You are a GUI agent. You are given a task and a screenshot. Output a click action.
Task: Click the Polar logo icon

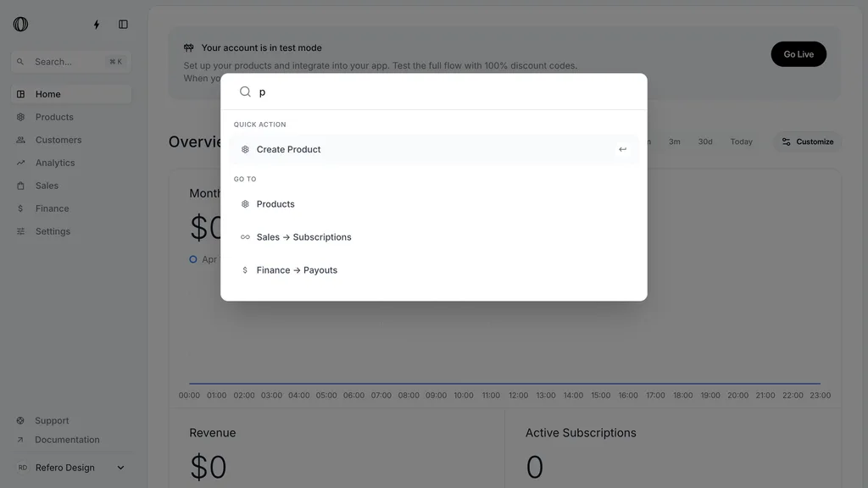[x=20, y=25]
